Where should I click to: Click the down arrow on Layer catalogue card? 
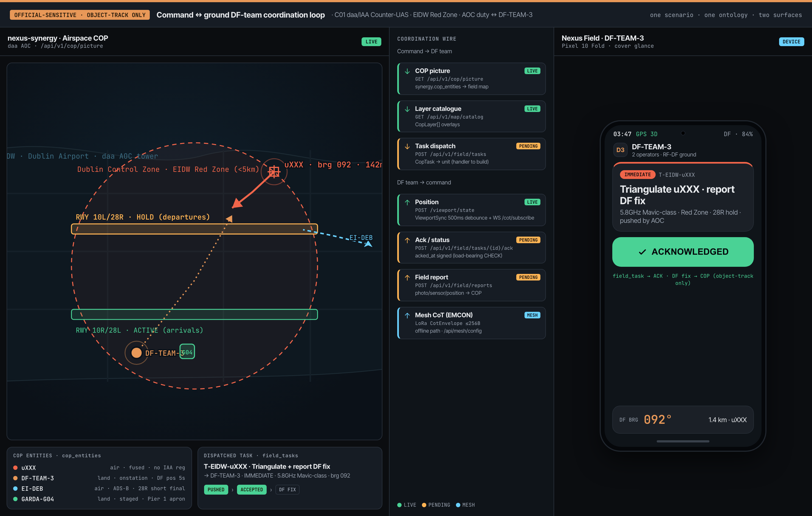click(407, 109)
